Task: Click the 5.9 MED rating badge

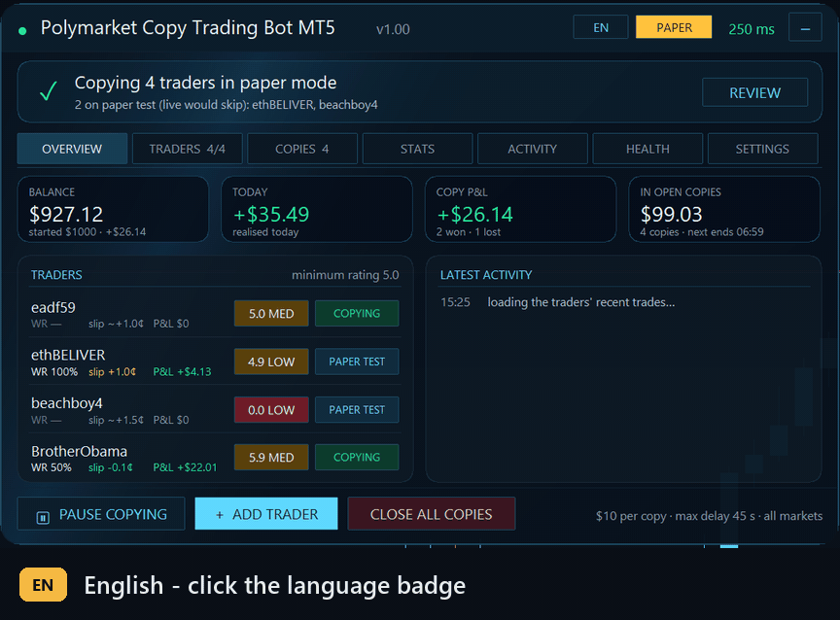Action: [x=271, y=458]
